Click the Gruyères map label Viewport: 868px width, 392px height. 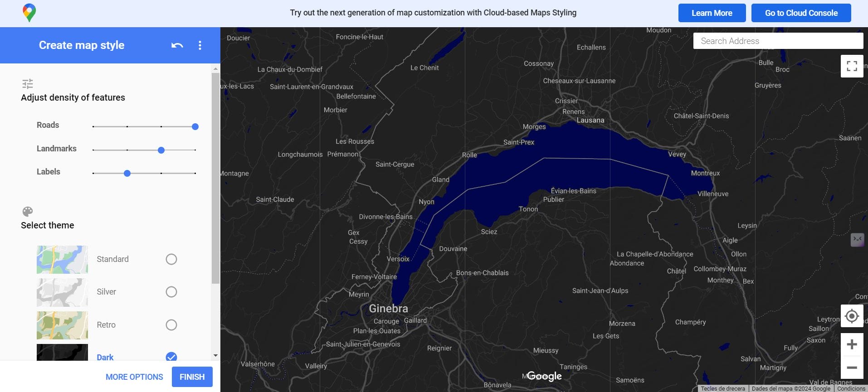click(768, 85)
